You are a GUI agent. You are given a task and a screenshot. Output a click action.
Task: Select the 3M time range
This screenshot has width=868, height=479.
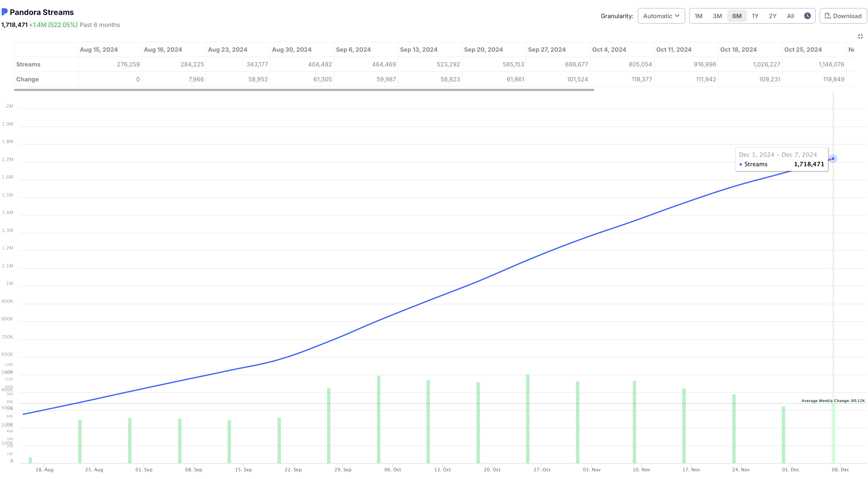(717, 16)
